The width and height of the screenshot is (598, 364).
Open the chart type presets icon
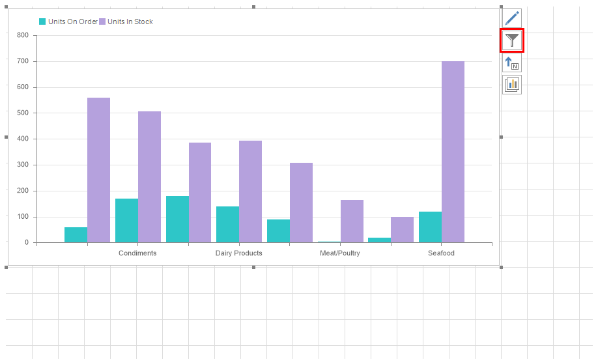(512, 84)
